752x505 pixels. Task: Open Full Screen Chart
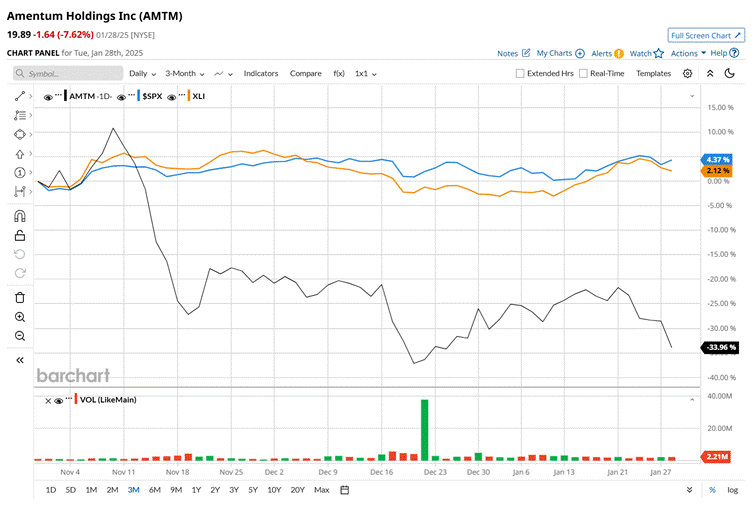click(x=706, y=35)
